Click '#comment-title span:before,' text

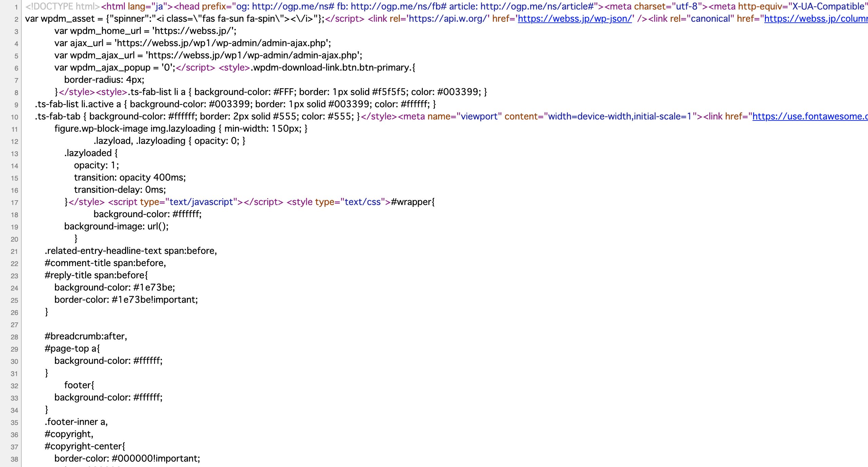click(105, 263)
